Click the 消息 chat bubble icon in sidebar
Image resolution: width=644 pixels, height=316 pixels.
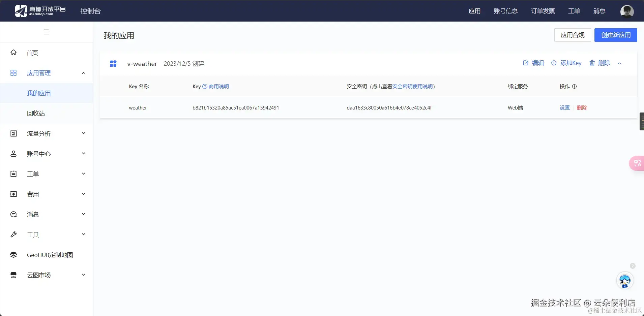(x=13, y=214)
